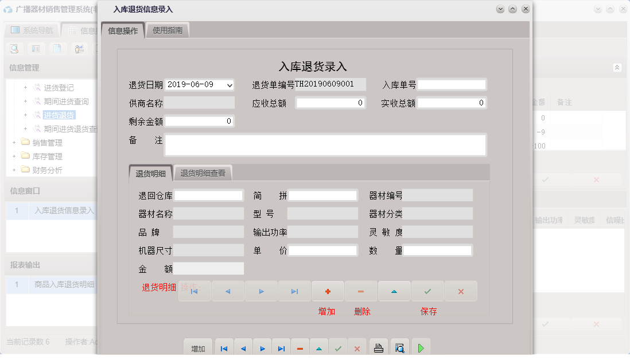The width and height of the screenshot is (630, 364).
Task: Click the printer icon in the bottom toolbar
Action: tap(378, 346)
